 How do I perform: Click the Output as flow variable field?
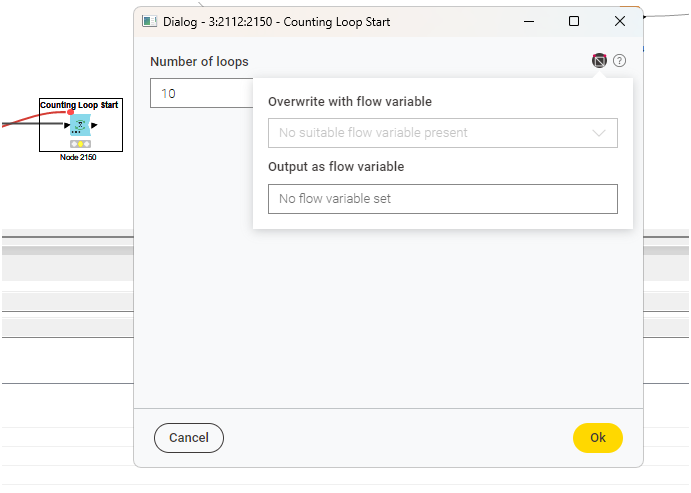click(442, 199)
